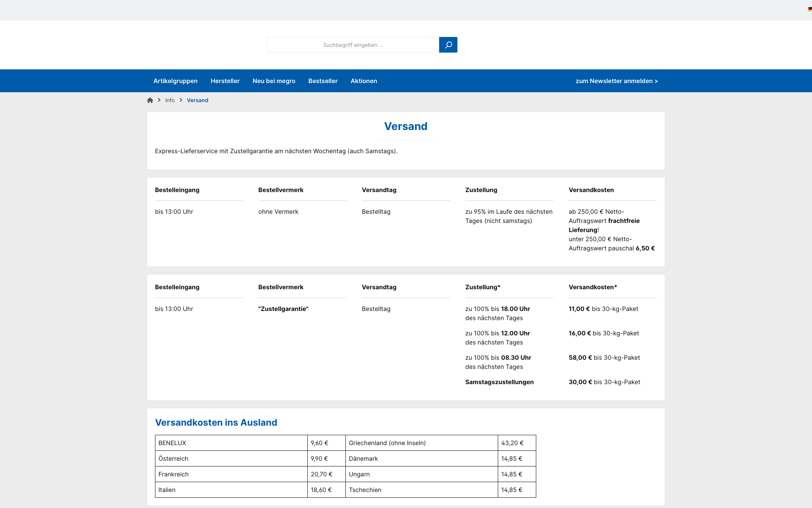Viewport: 812px width, 508px height.
Task: Open the Info breadcrumb link
Action: tap(170, 100)
